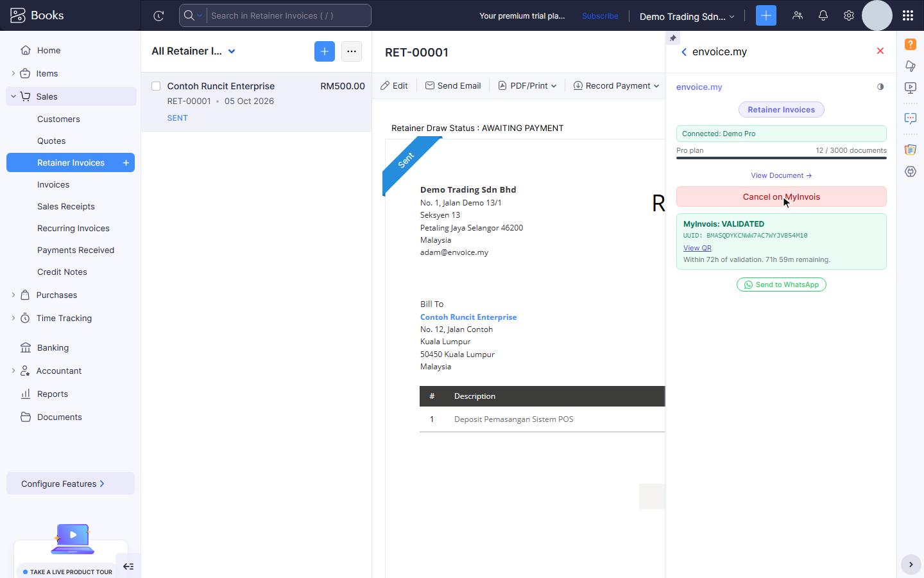Viewport: 924px width, 578px height.
Task: Collapse the Sales section in sidebar
Action: [x=13, y=96]
